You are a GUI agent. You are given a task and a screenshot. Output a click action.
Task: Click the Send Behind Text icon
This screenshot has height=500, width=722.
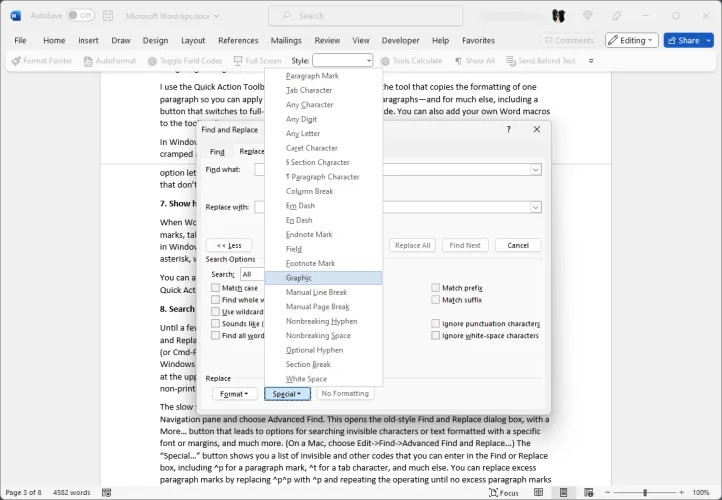pos(510,61)
